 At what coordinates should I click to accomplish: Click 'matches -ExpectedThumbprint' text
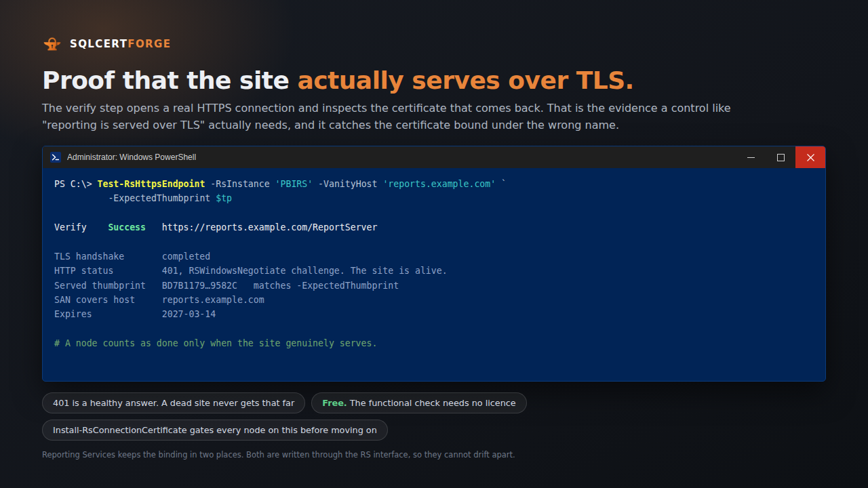[326, 285]
